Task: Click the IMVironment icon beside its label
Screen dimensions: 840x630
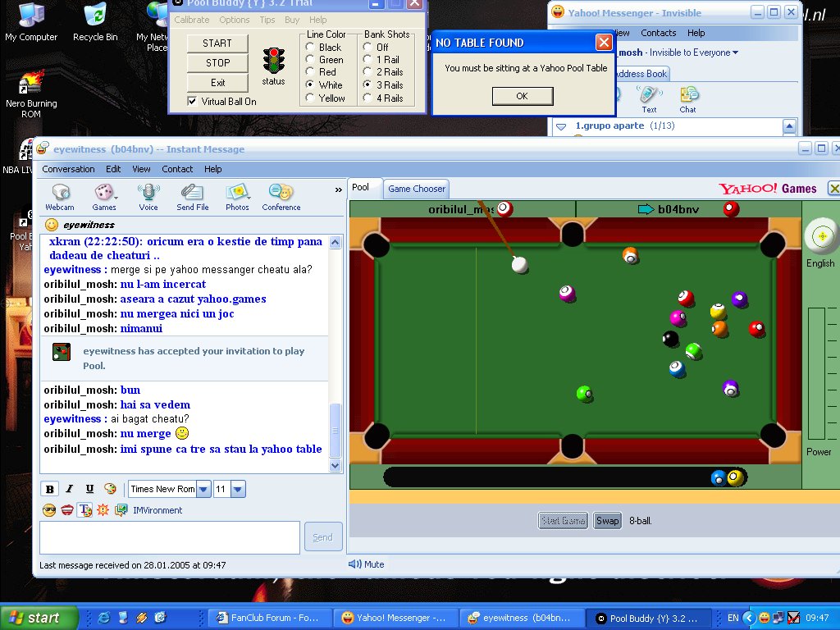Action: (121, 510)
